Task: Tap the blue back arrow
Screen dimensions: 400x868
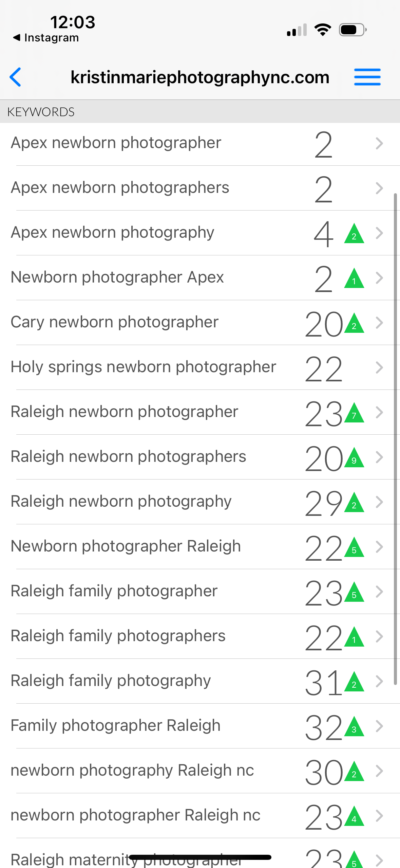Action: click(16, 77)
